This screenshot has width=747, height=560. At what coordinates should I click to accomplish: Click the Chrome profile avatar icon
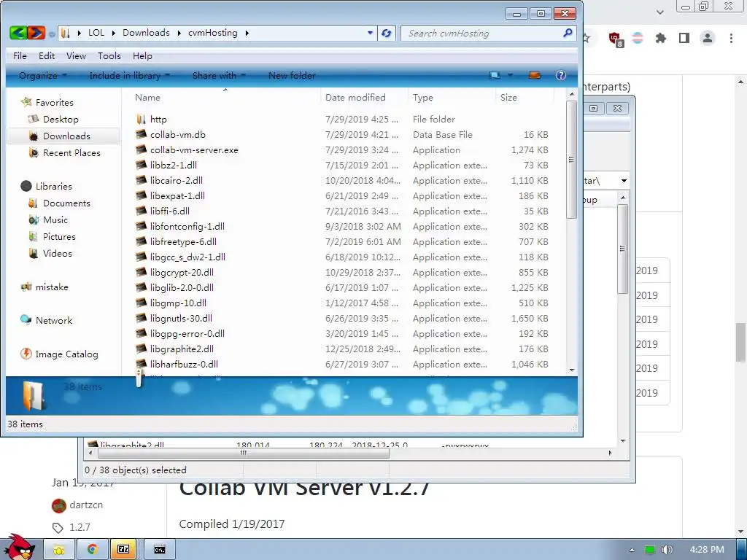click(708, 38)
